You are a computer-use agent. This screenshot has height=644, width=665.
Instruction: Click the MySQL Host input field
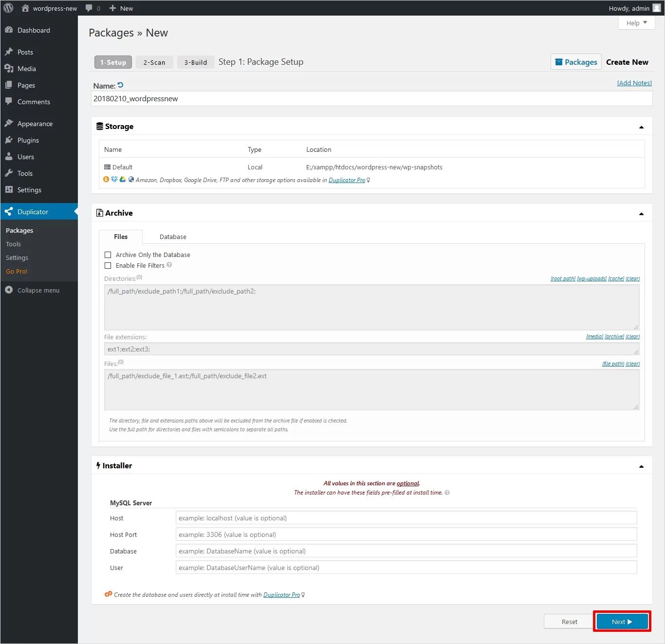pyautogui.click(x=406, y=517)
